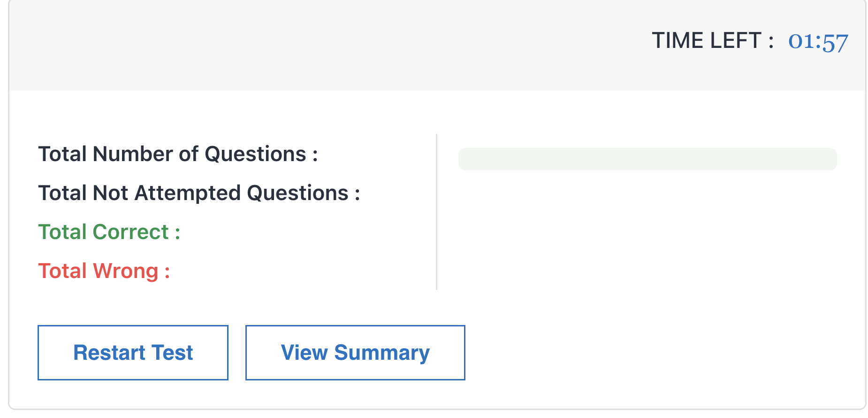
Task: Click the Restart Test button border
Action: point(132,327)
